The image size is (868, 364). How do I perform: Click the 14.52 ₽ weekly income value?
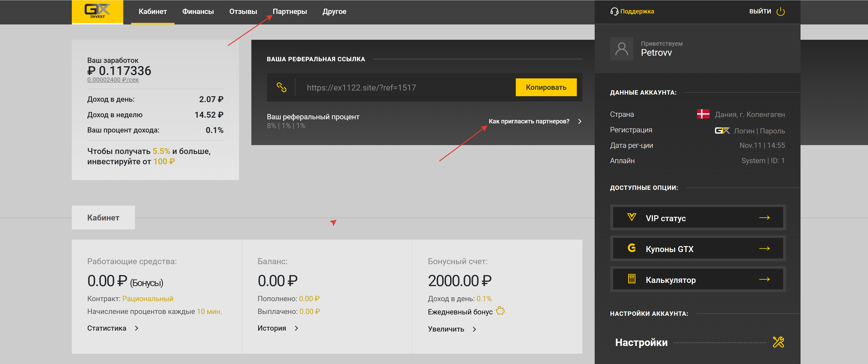pyautogui.click(x=209, y=115)
